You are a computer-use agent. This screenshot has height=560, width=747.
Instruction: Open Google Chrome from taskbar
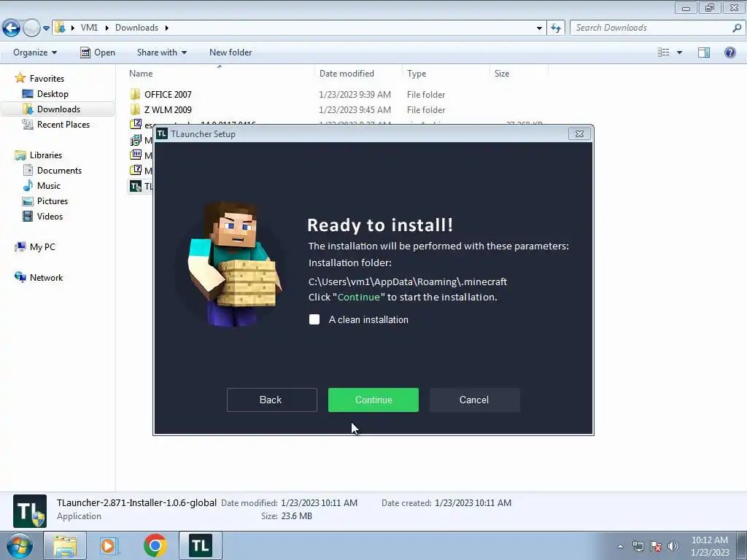pos(155,545)
